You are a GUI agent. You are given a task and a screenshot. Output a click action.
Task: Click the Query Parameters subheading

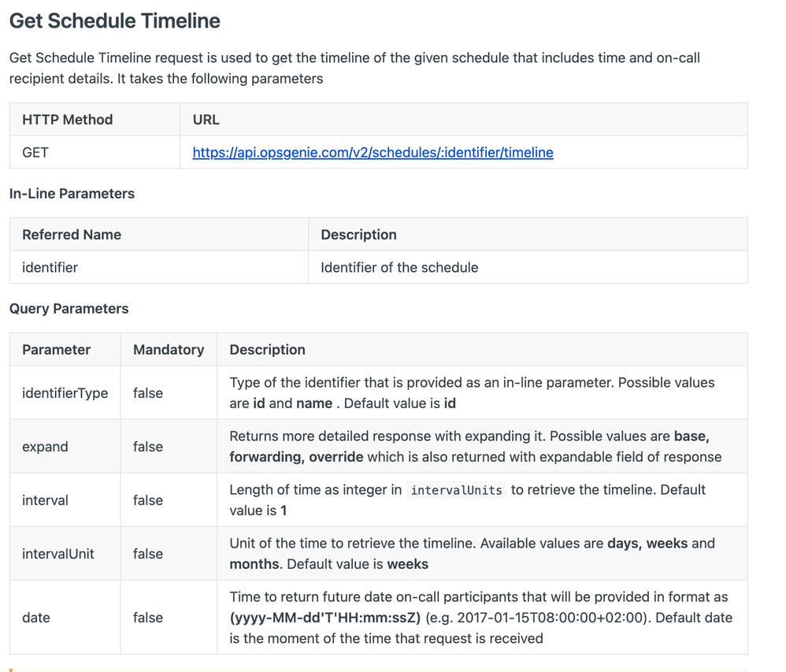(69, 308)
